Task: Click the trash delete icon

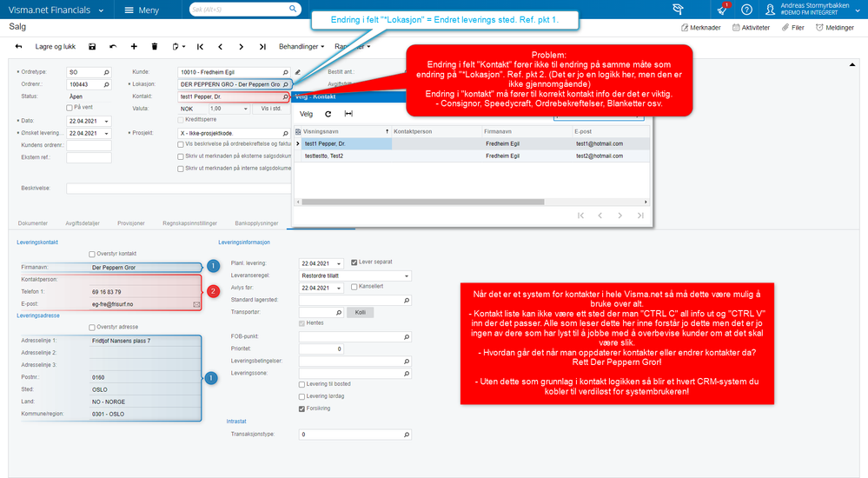Action: [x=155, y=47]
